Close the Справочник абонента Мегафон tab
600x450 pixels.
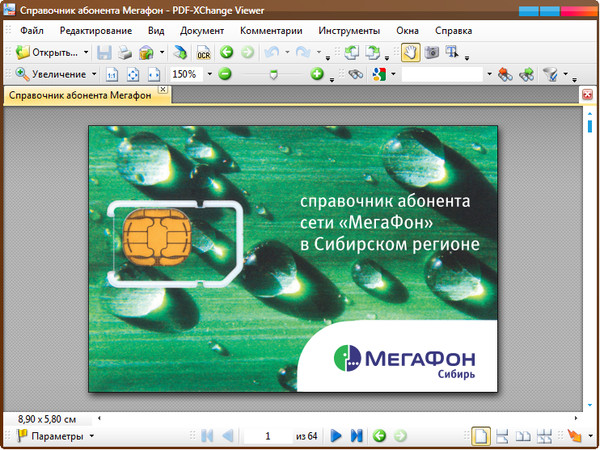163,89
